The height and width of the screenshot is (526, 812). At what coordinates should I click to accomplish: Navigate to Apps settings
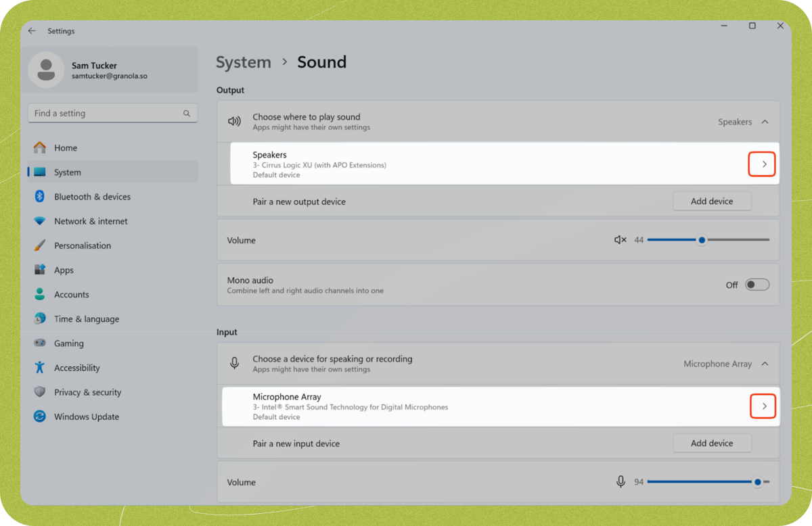coord(113,270)
